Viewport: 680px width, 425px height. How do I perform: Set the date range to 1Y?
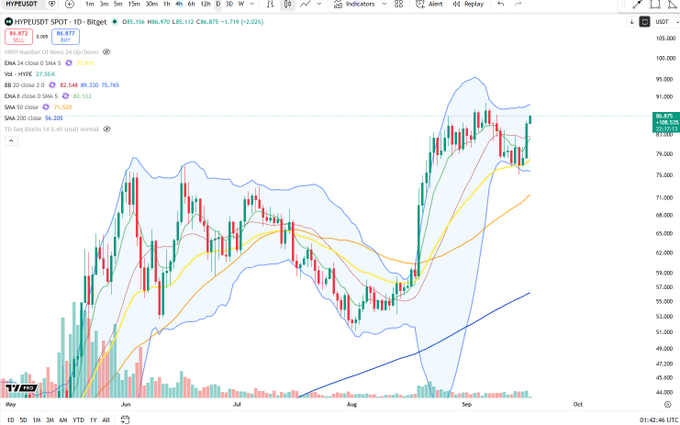[93, 420]
